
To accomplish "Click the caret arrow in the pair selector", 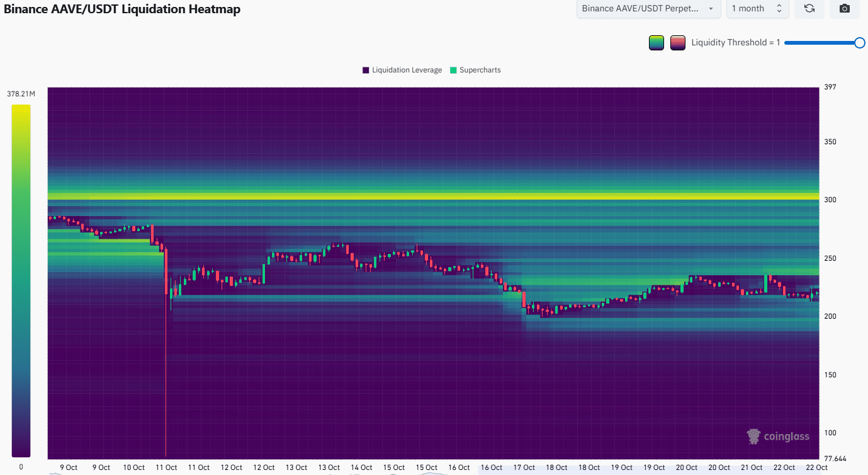I will (711, 9).
